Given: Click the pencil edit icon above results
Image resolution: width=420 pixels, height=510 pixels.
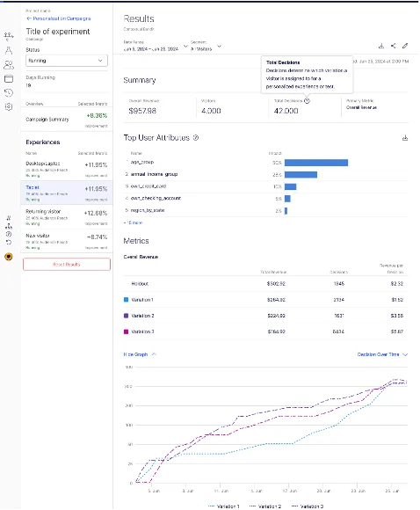Looking at the screenshot, I should tap(405, 46).
